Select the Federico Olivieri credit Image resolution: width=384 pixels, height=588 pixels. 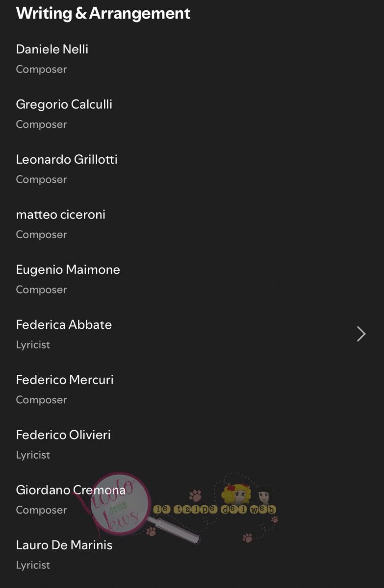coord(63,435)
